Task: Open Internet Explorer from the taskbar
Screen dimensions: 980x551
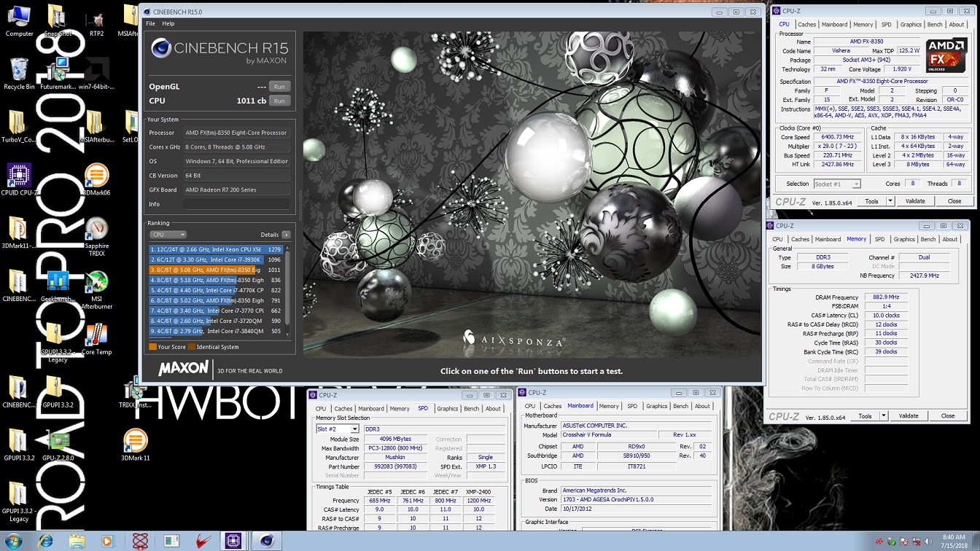Action: tap(46, 541)
